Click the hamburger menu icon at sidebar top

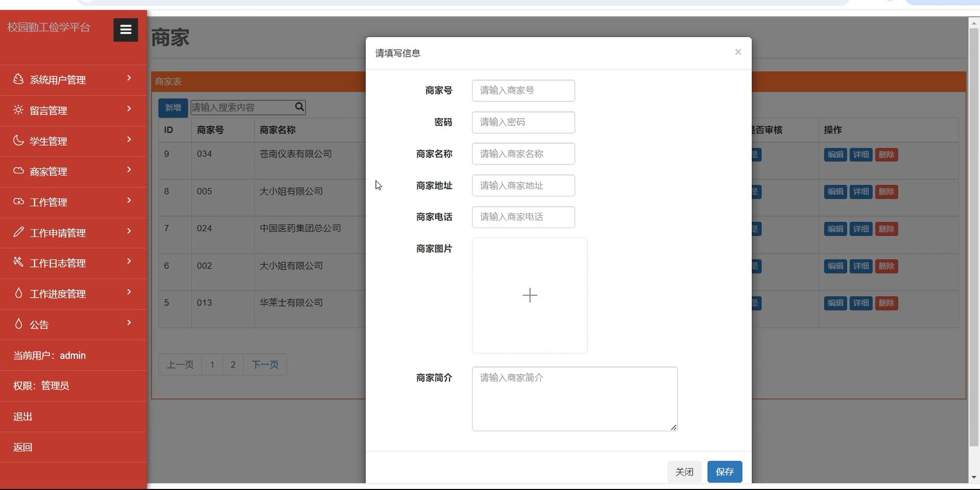pos(125,30)
